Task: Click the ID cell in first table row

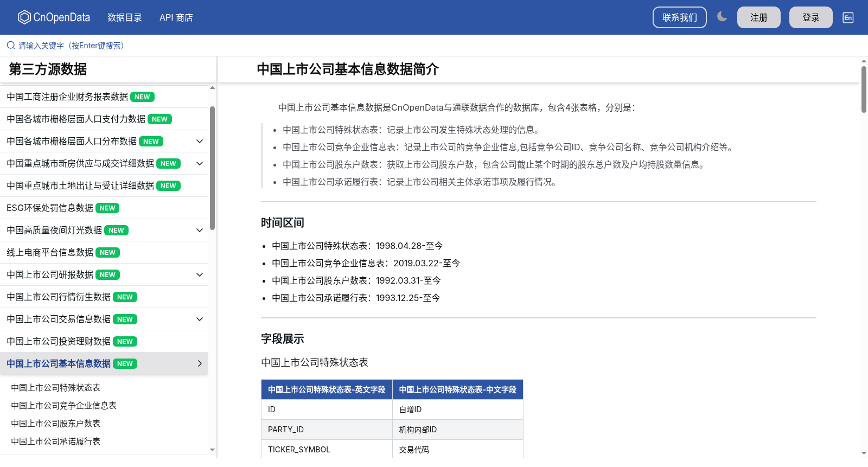Action: pyautogui.click(x=327, y=410)
